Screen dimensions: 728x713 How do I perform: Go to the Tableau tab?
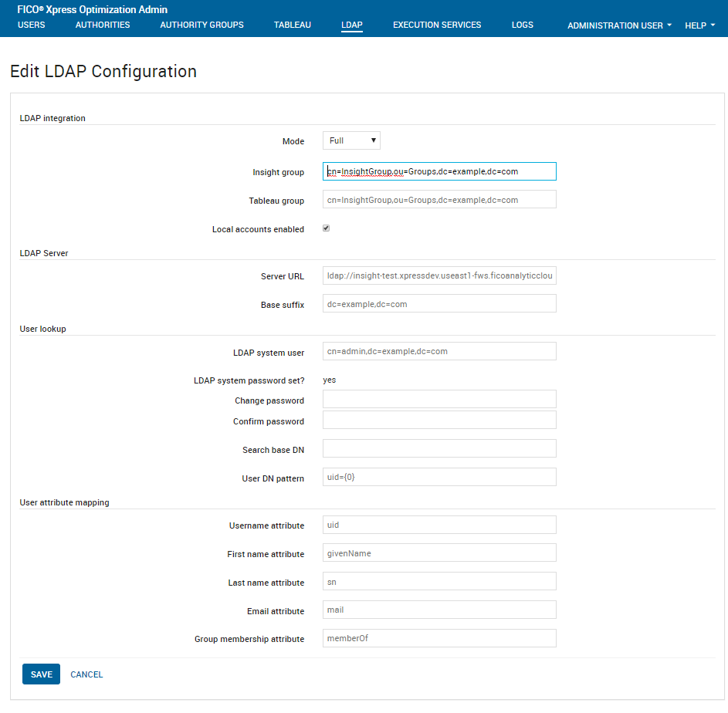click(x=292, y=25)
